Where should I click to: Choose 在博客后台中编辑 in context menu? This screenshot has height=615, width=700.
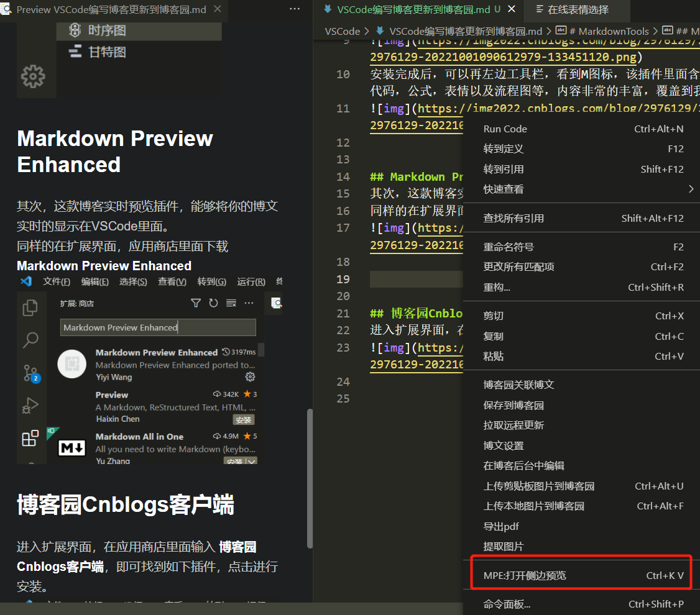click(x=583, y=466)
